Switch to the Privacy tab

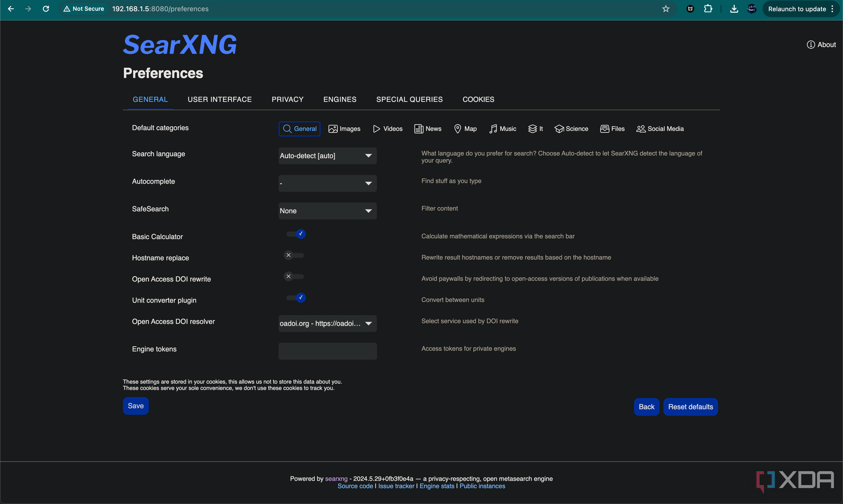tap(288, 99)
